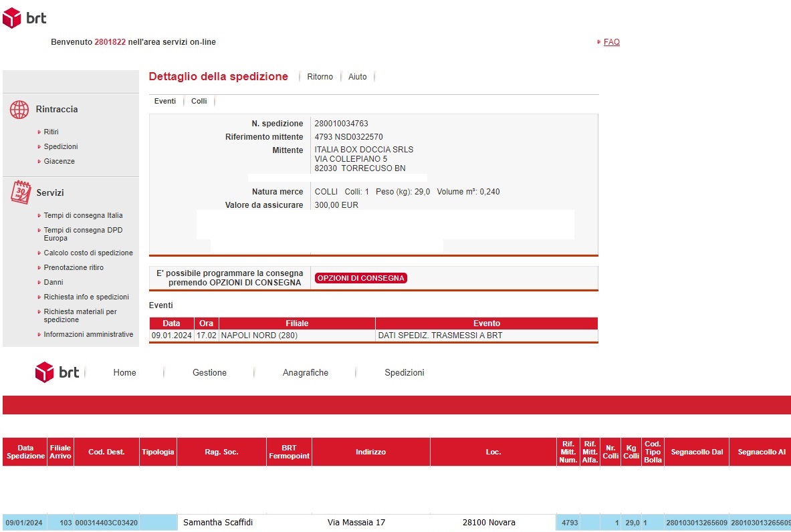The width and height of the screenshot is (791, 532).
Task: Go to Prenotazione ritiro
Action: pos(74,267)
